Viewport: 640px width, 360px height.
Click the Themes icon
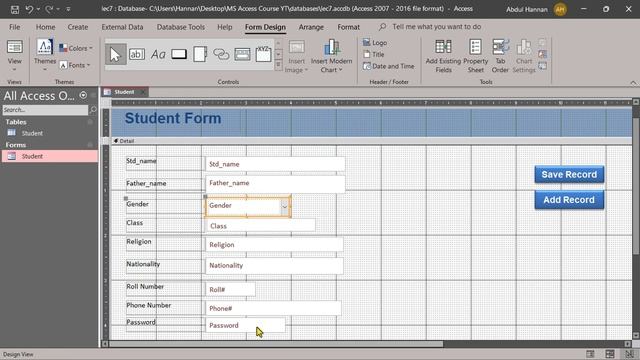point(45,47)
